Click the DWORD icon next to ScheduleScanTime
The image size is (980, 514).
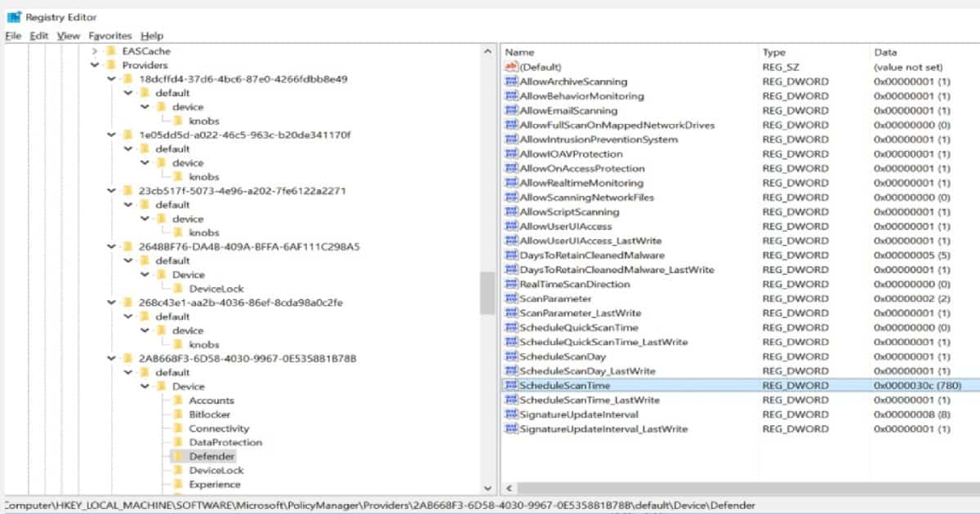click(512, 385)
